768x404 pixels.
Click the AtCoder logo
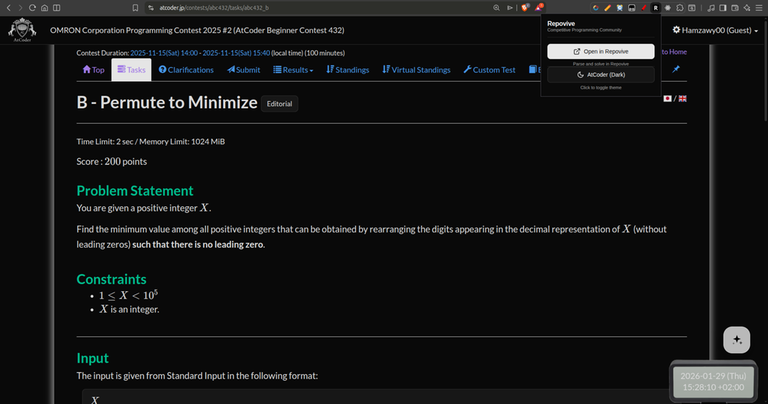coord(22,30)
